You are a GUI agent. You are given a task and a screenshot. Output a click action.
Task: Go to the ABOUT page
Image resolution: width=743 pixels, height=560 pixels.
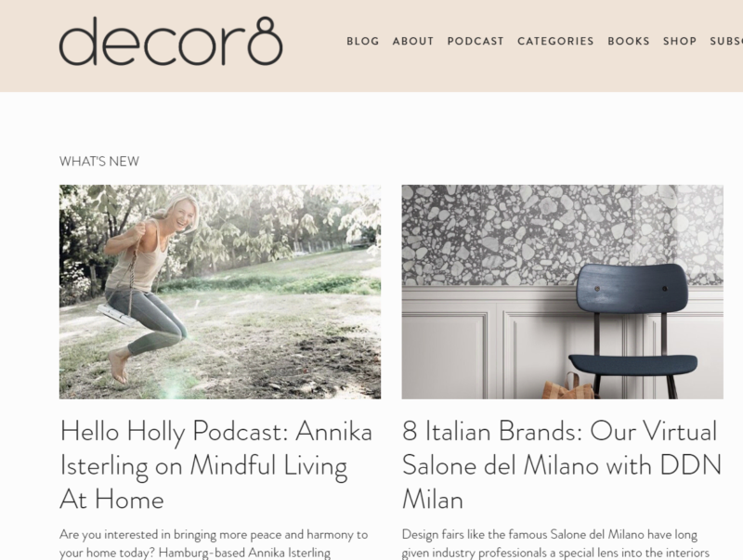pyautogui.click(x=413, y=41)
